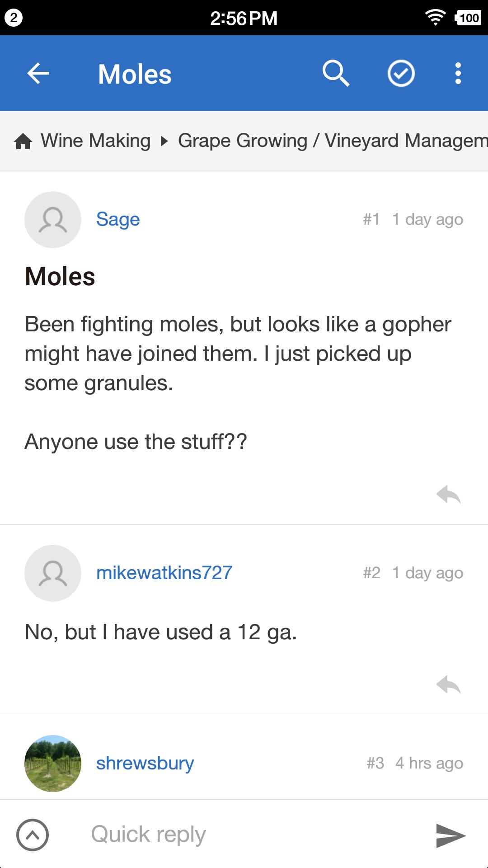Send the quick reply
The height and width of the screenshot is (868, 488).
pyautogui.click(x=450, y=835)
